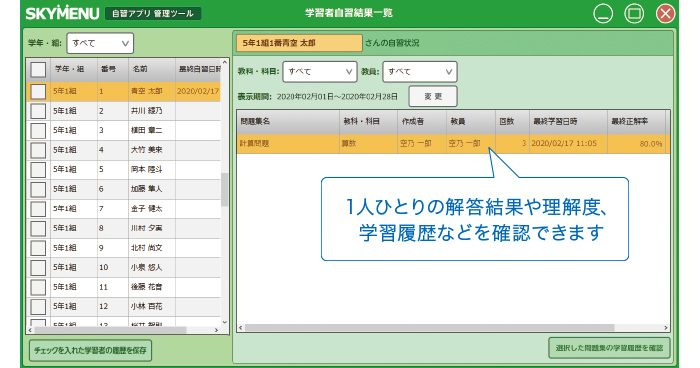Click student list scroll down arrow

point(225,322)
